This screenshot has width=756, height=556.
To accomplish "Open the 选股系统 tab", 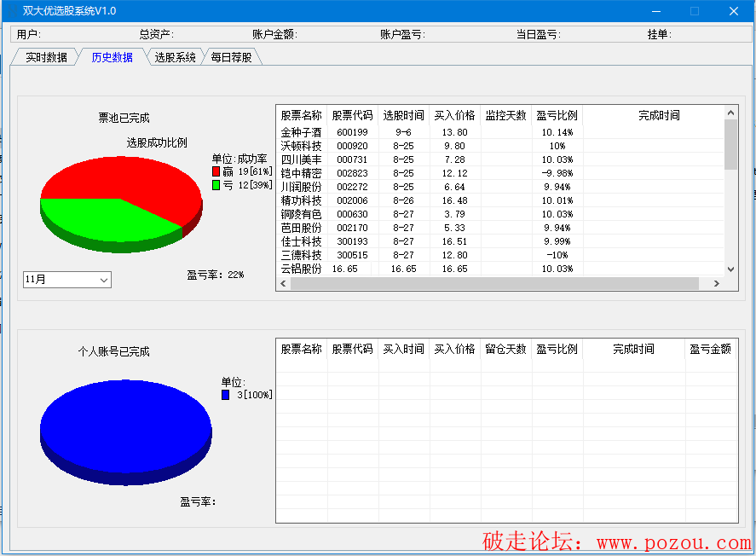I will pyautogui.click(x=175, y=57).
